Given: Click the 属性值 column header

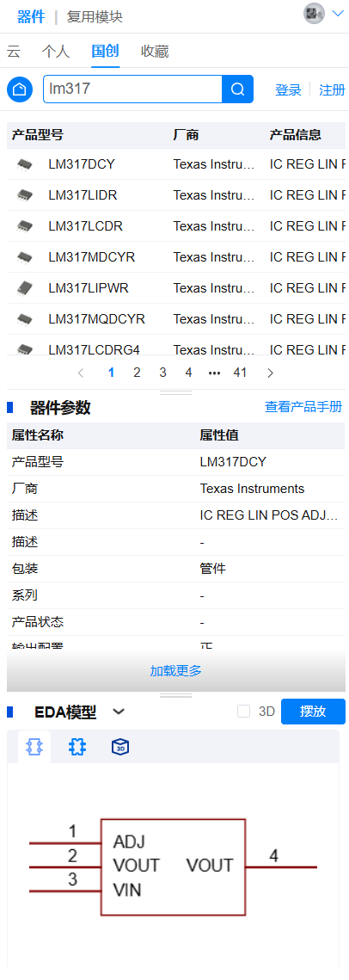Looking at the screenshot, I should 219,435.
